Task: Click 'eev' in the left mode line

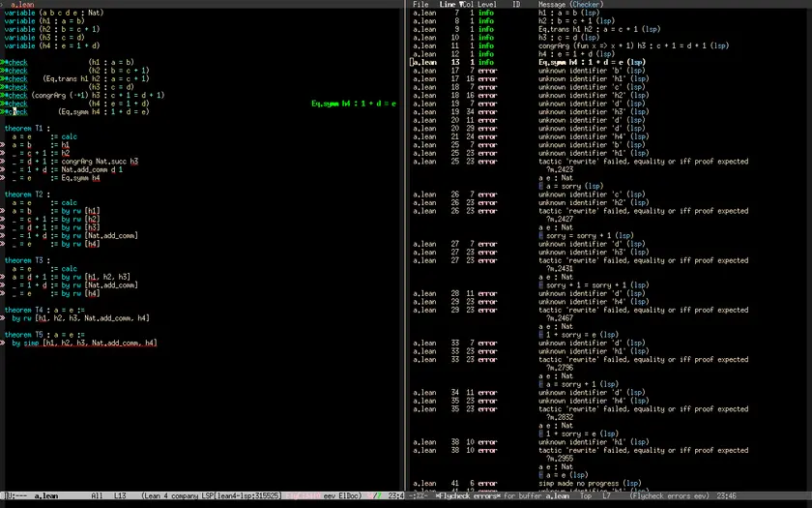Action: tap(329, 496)
